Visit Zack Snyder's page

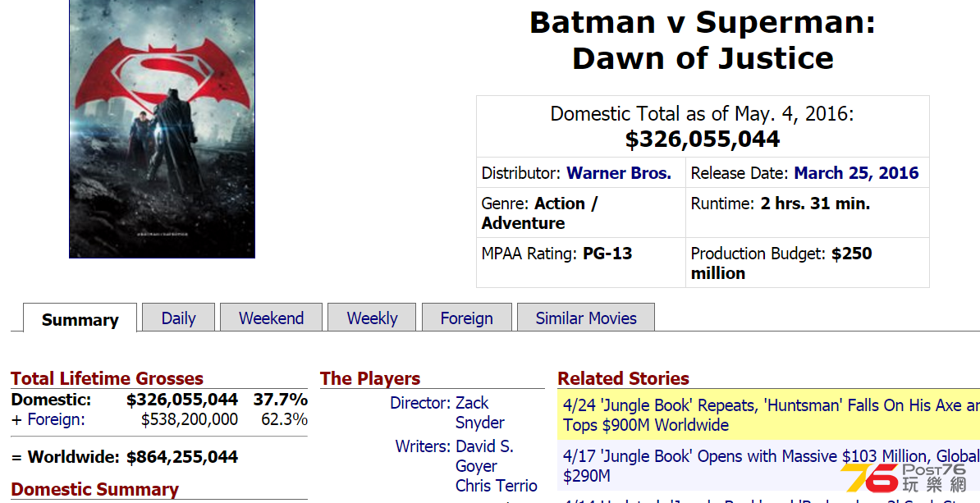(480, 413)
